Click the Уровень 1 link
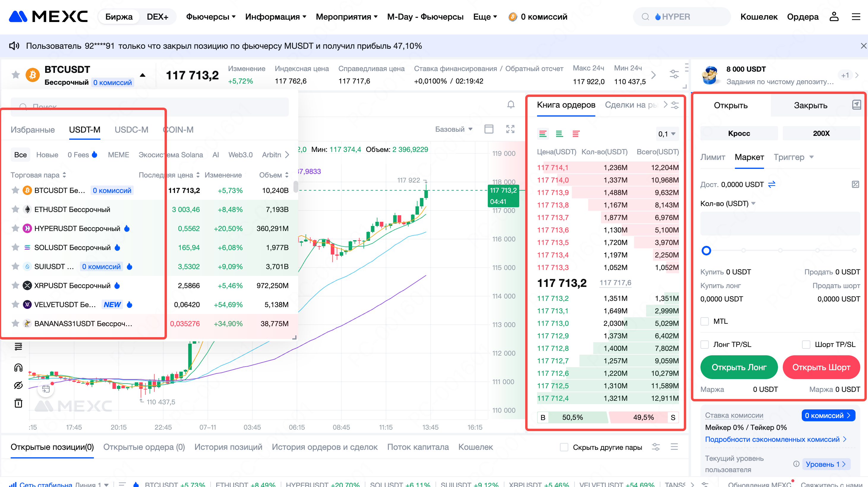 [x=826, y=464]
